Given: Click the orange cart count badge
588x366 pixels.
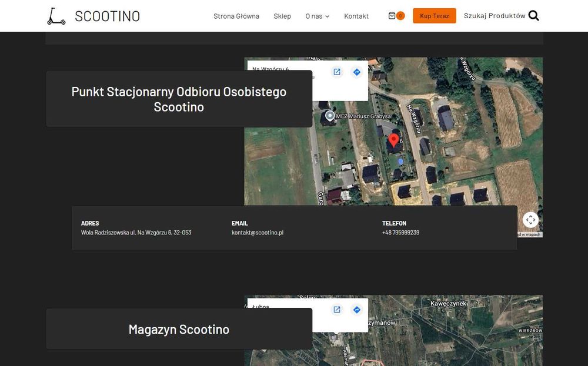Looking at the screenshot, I should 400,16.
